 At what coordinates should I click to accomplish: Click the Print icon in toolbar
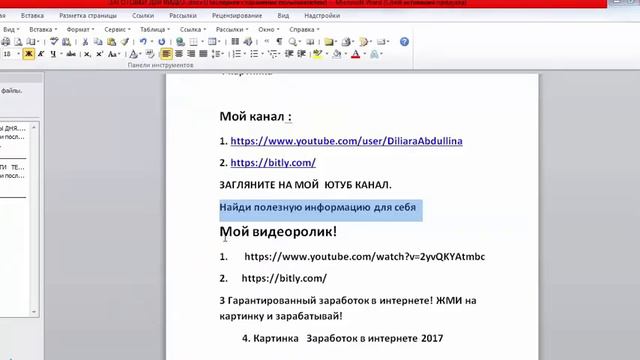tap(6, 42)
